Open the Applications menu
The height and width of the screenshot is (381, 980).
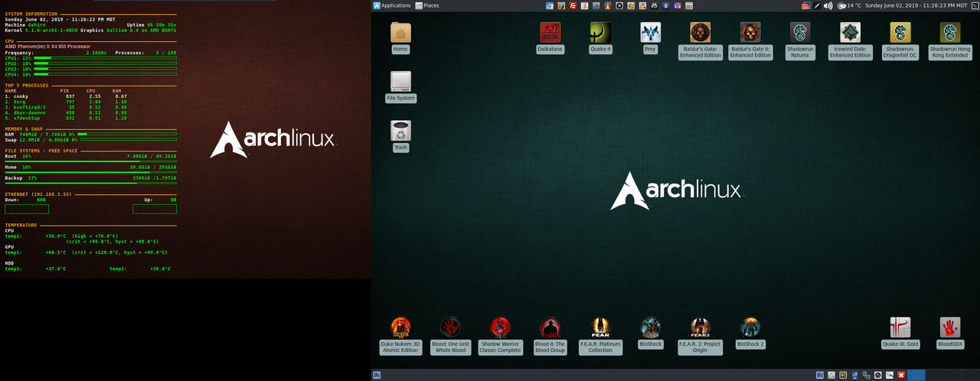click(392, 5)
